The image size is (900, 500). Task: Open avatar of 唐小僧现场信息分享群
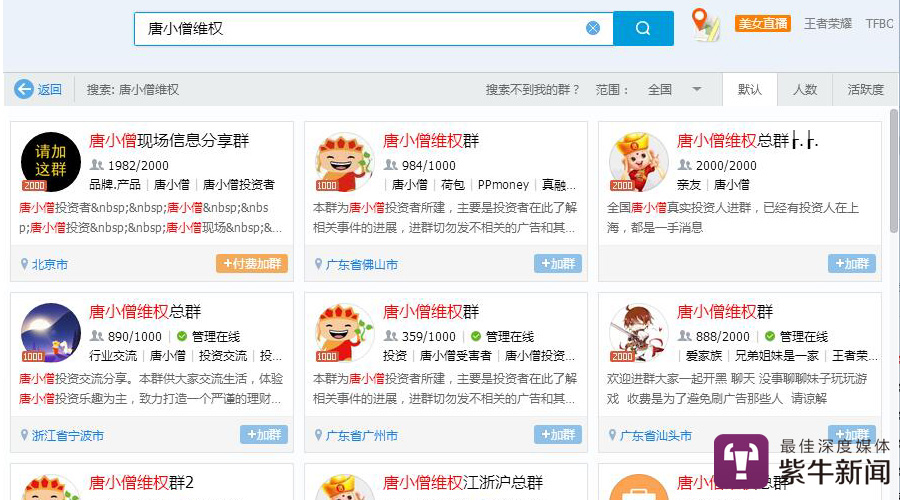tap(51, 162)
